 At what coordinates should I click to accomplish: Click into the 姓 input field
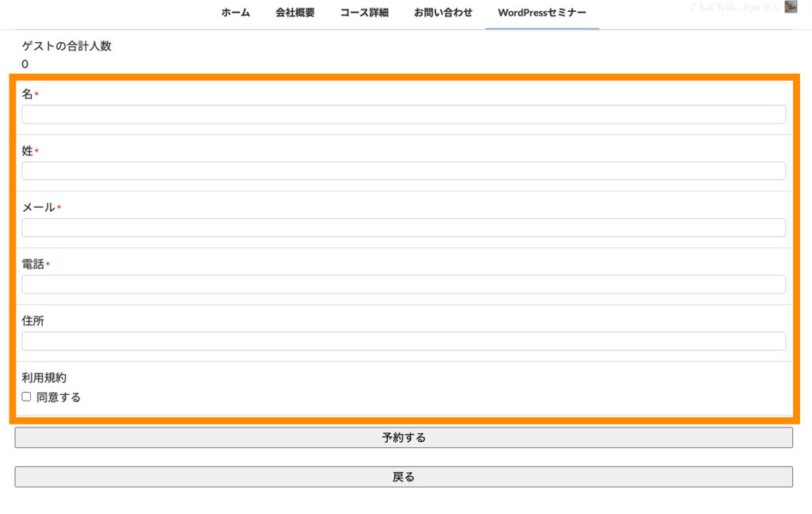tap(404, 171)
